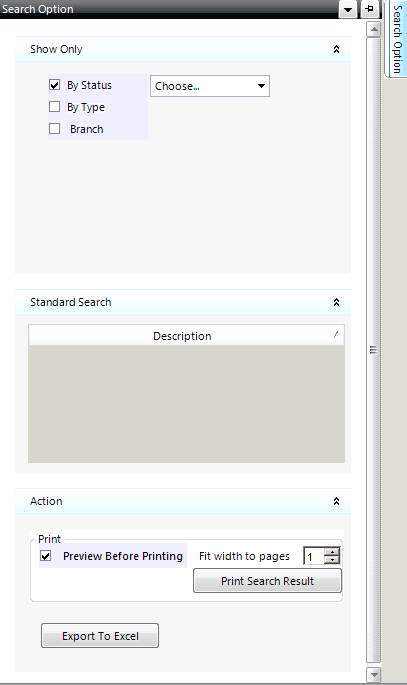Collapse the Standard Search section
This screenshot has height=685, width=407.
pos(336,302)
